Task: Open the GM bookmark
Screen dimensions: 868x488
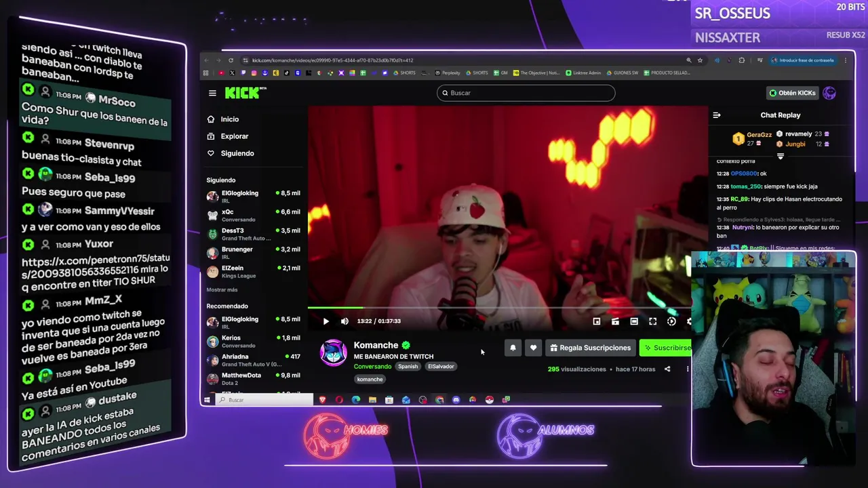Action: pos(500,73)
